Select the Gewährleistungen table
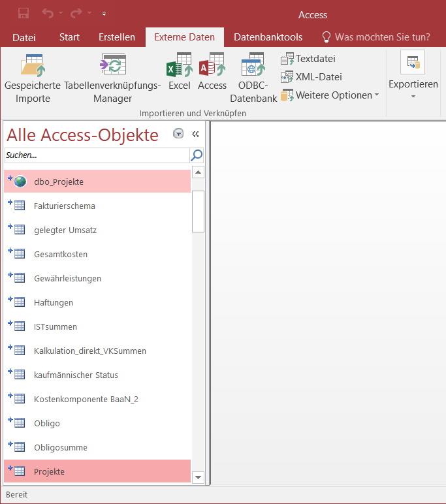The height and width of the screenshot is (504, 446). click(x=97, y=278)
